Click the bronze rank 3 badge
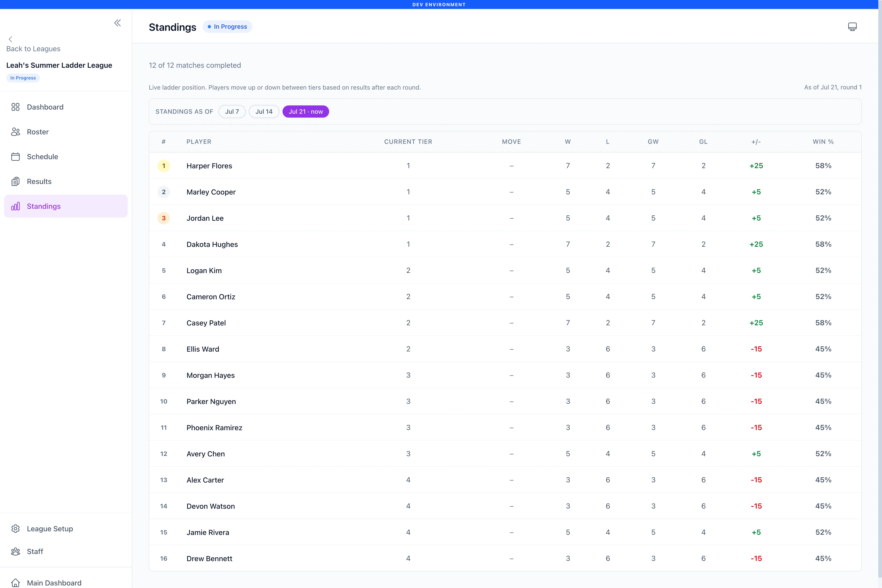The width and height of the screenshot is (882, 588). click(164, 218)
